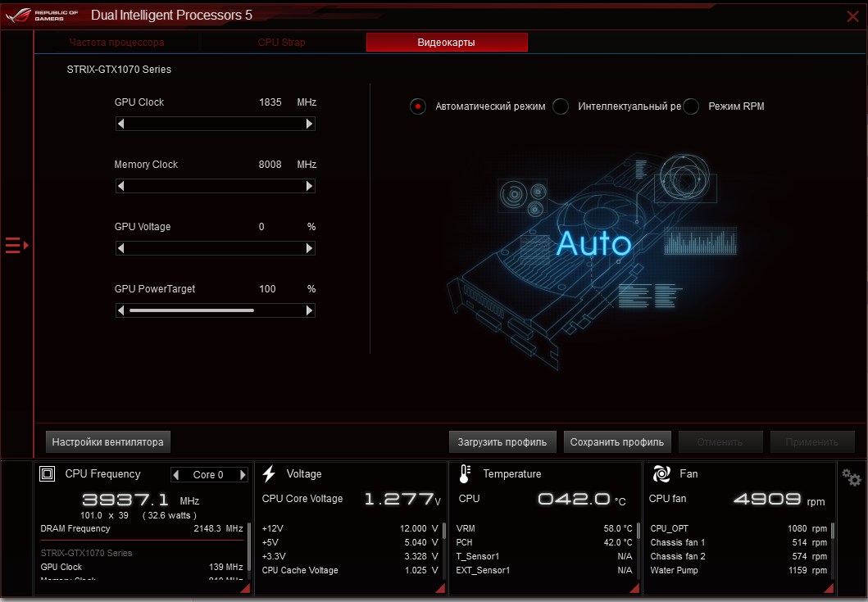The image size is (868, 602).
Task: Click the +12V voltage row
Action: 350,528
